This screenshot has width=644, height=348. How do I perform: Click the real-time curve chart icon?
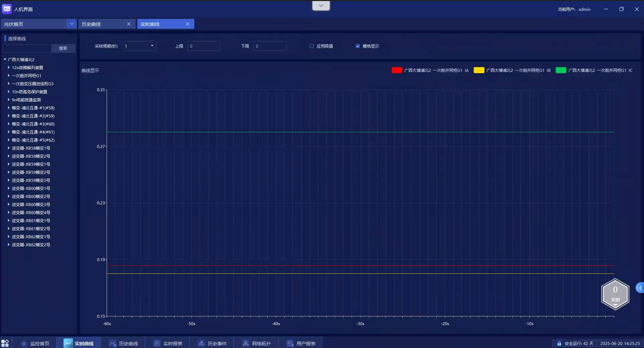click(x=68, y=343)
